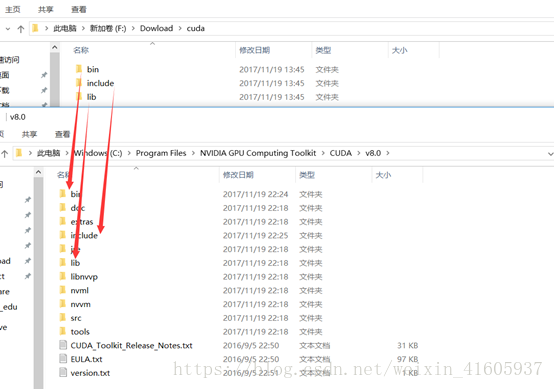The height and width of the screenshot is (389, 554).
Task: Sort by 修改日期 column in v8.0 window
Action: (x=238, y=175)
